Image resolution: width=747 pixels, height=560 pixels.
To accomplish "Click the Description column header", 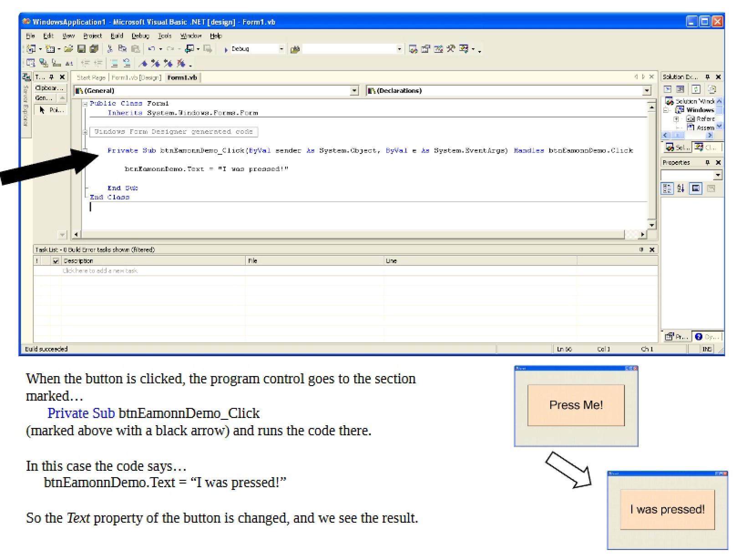I will [x=153, y=261].
